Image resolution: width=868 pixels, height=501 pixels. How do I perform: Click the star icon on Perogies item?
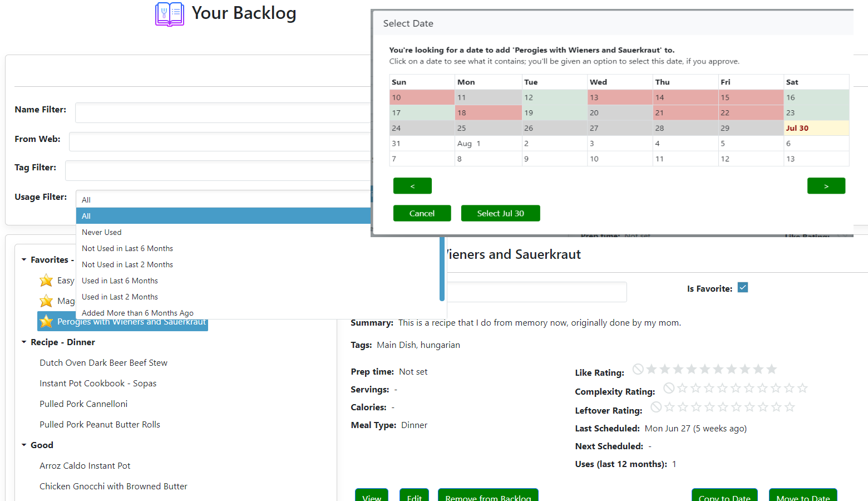(47, 322)
